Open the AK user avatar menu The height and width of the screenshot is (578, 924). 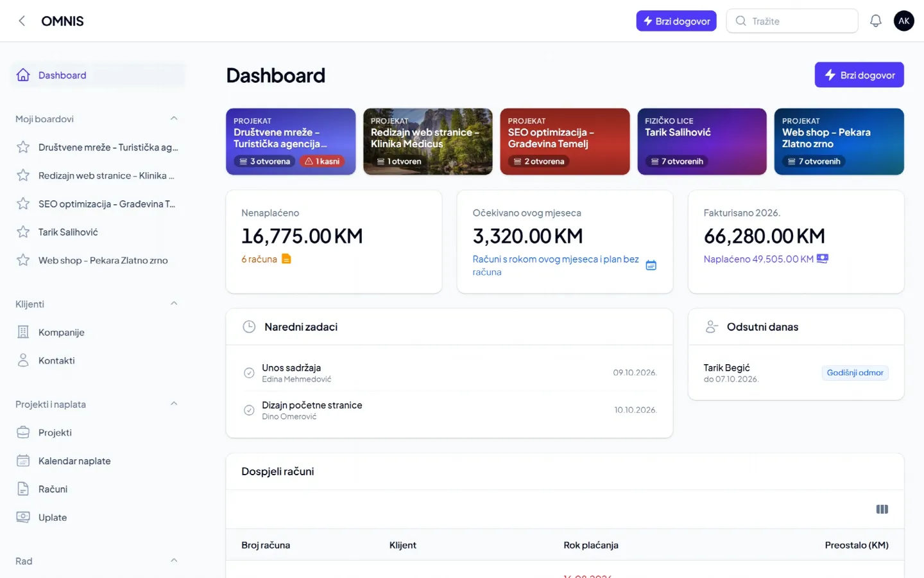903,21
